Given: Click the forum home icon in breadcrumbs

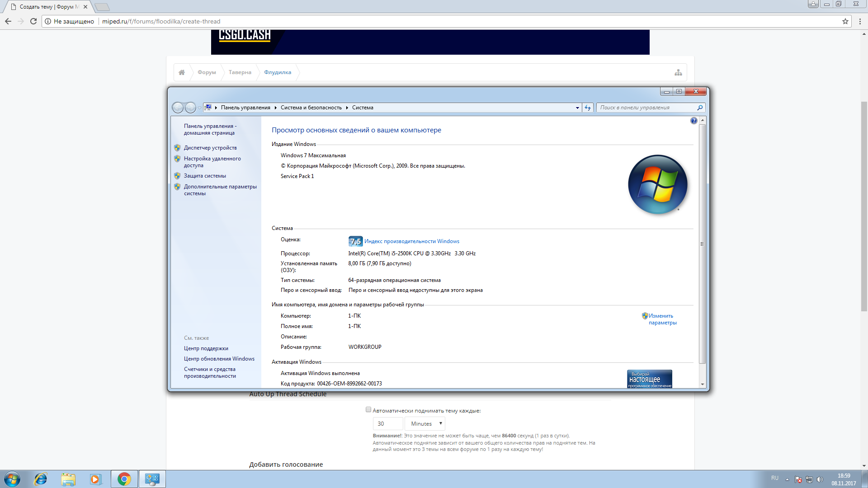Looking at the screenshot, I should pyautogui.click(x=182, y=72).
